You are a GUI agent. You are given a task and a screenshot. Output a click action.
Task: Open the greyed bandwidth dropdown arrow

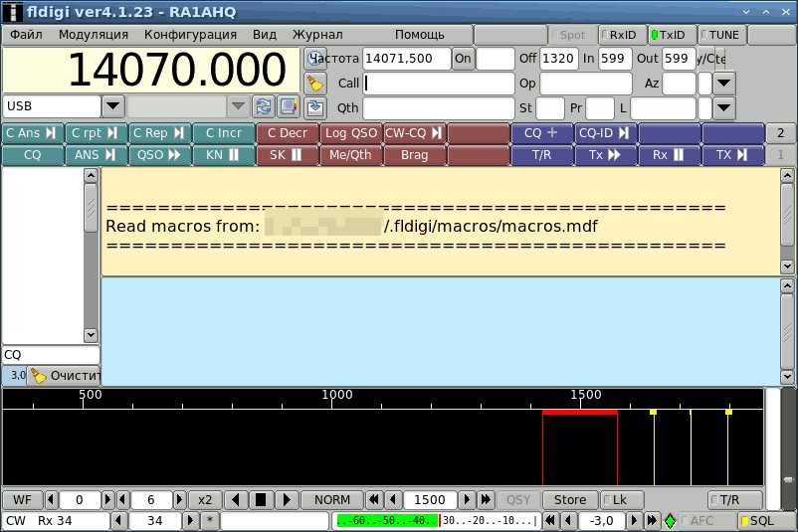tap(238, 106)
